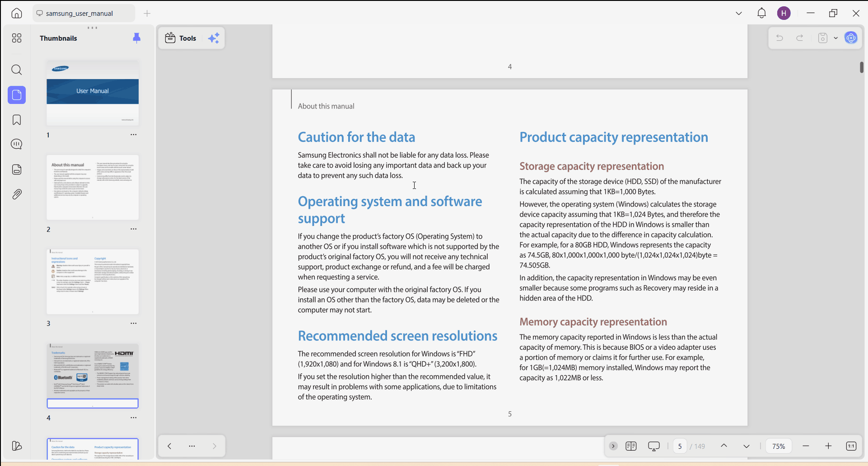The width and height of the screenshot is (868, 466).
Task: Open options for thumbnail page 1
Action: pyautogui.click(x=134, y=135)
